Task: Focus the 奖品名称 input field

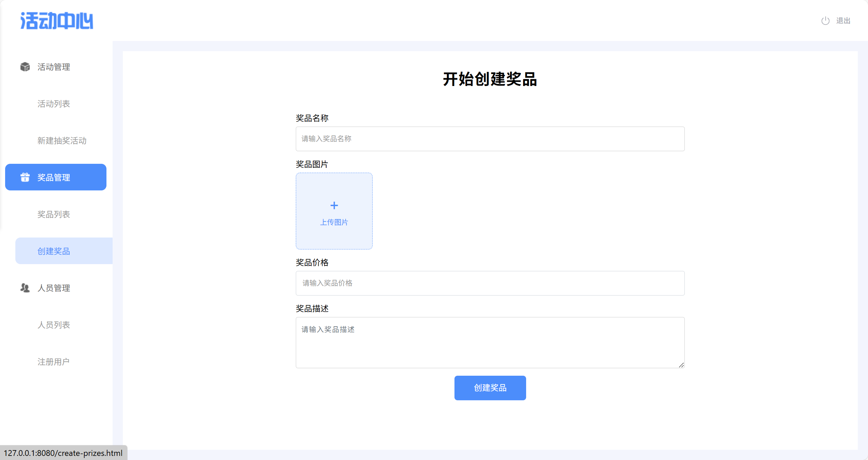Action: 490,139
